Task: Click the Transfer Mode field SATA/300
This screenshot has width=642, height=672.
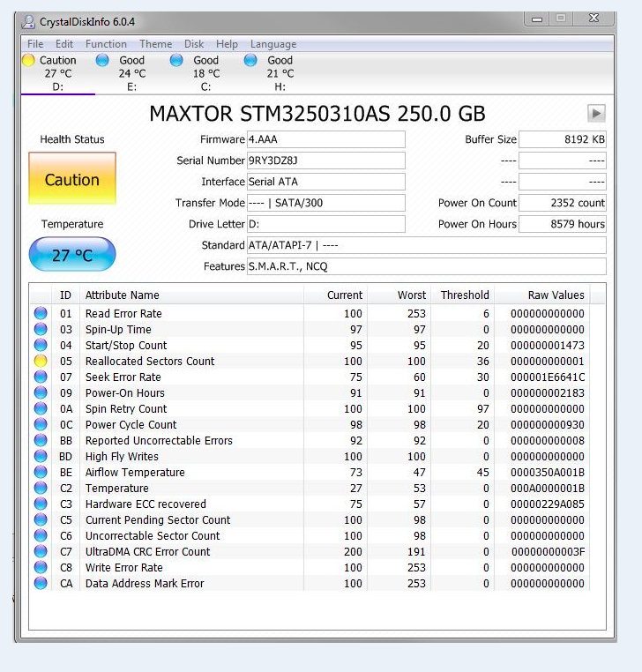Action: (326, 203)
